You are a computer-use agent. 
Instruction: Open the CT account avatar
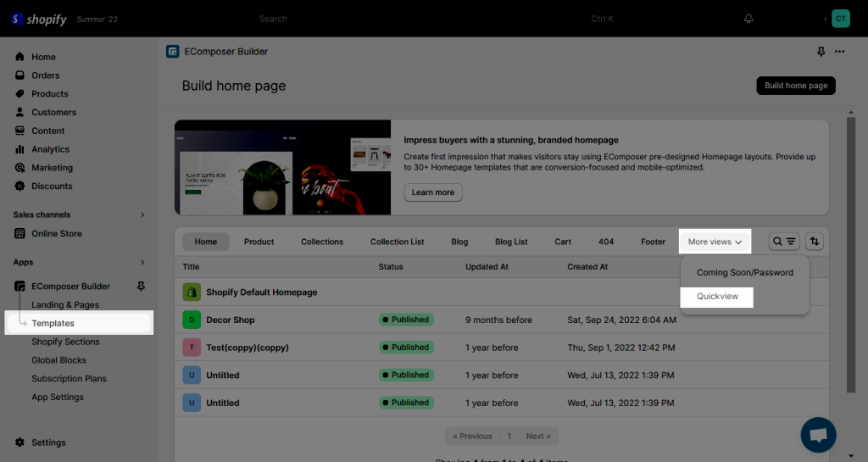pos(840,19)
